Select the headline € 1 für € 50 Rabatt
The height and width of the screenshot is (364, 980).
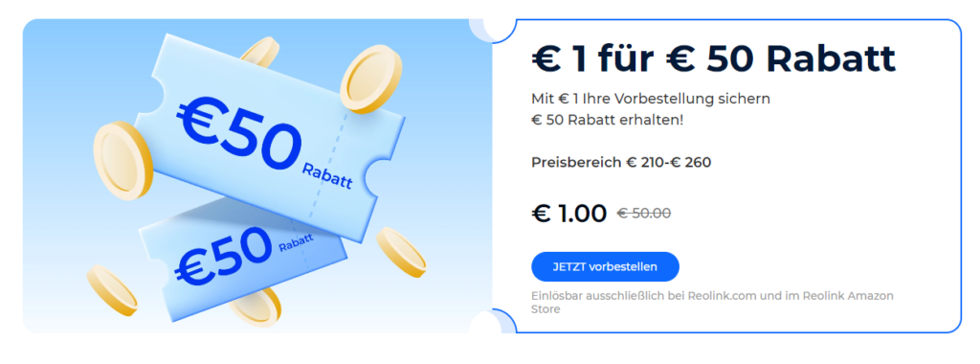point(714,58)
